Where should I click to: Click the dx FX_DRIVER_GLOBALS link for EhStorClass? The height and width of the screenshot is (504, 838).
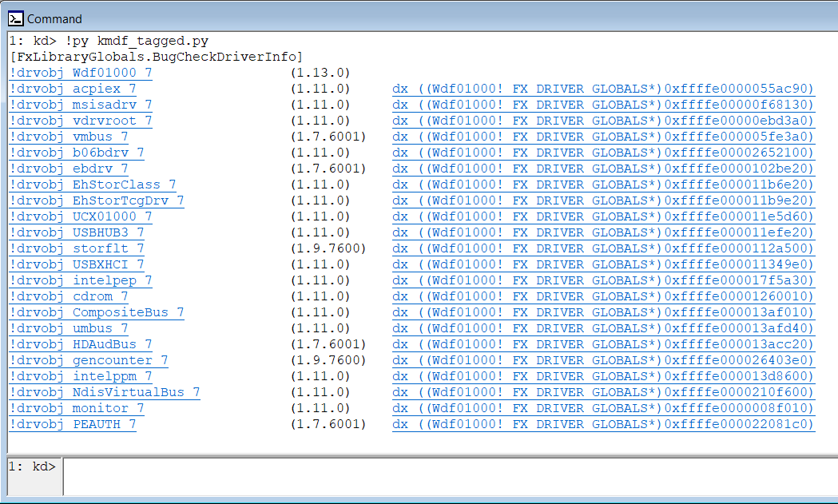pyautogui.click(x=603, y=184)
